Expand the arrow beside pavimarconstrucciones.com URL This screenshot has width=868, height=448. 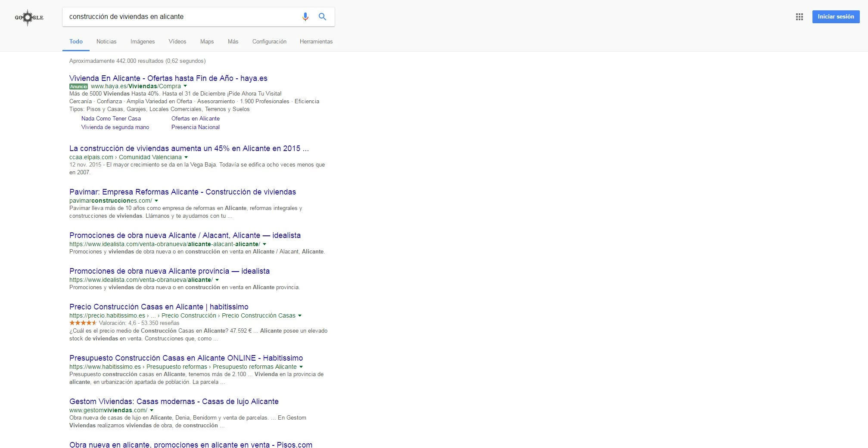[x=156, y=201]
